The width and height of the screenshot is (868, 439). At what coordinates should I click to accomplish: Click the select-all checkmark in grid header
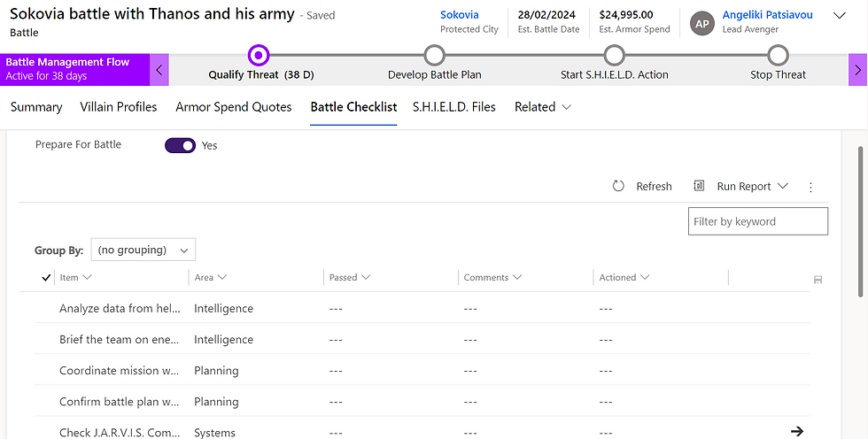[x=46, y=278]
